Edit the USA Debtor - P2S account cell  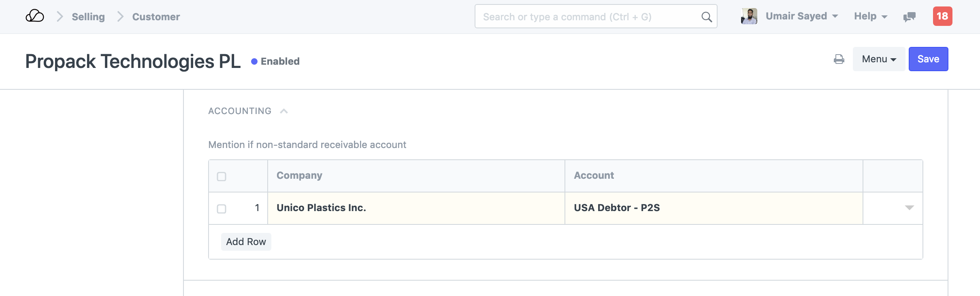713,208
